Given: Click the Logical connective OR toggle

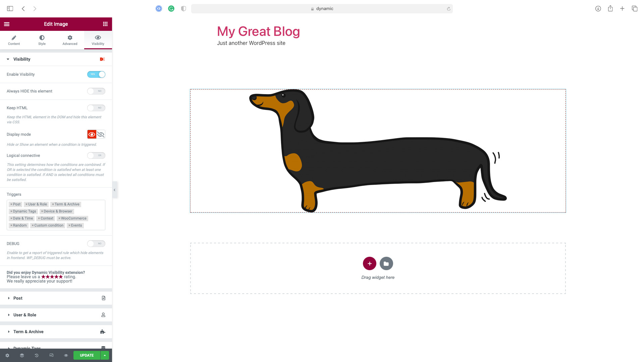Looking at the screenshot, I should click(96, 155).
